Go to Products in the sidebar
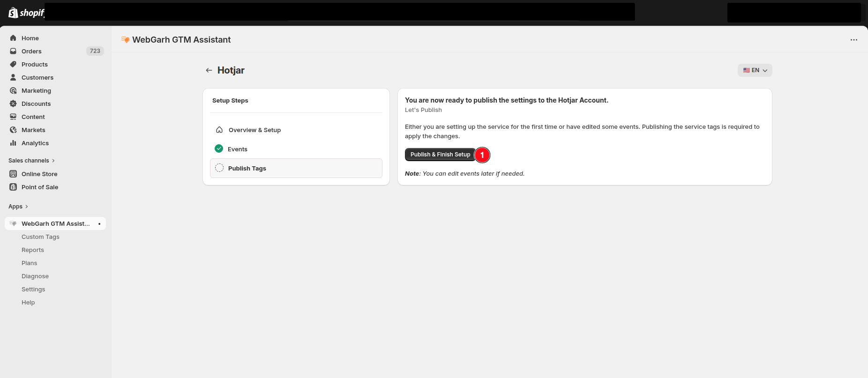The width and height of the screenshot is (868, 378). (x=35, y=64)
